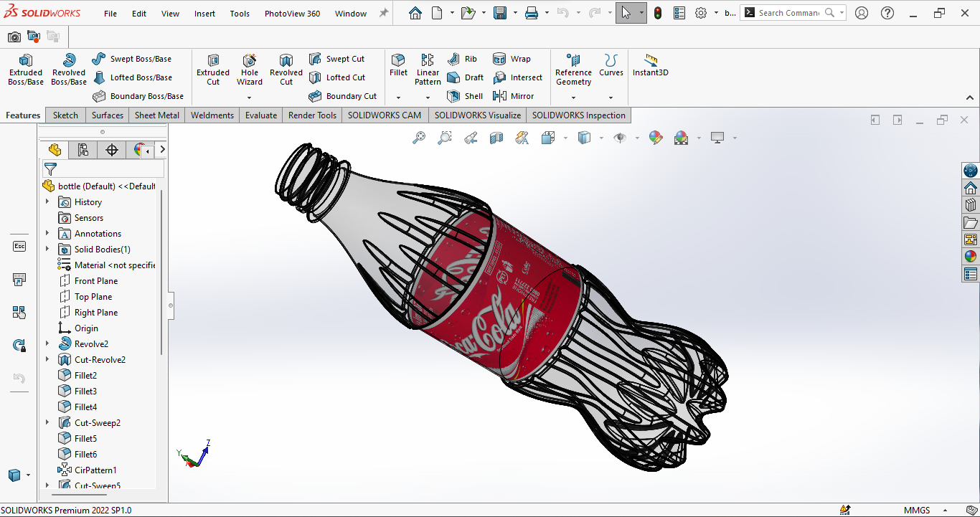Activate the Extruded Cut tool

coord(213,70)
